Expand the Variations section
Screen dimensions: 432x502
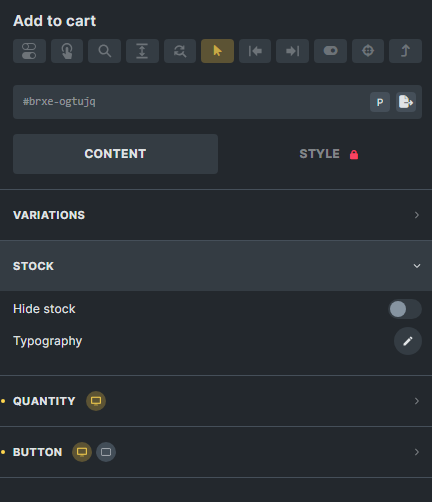[x=216, y=215]
